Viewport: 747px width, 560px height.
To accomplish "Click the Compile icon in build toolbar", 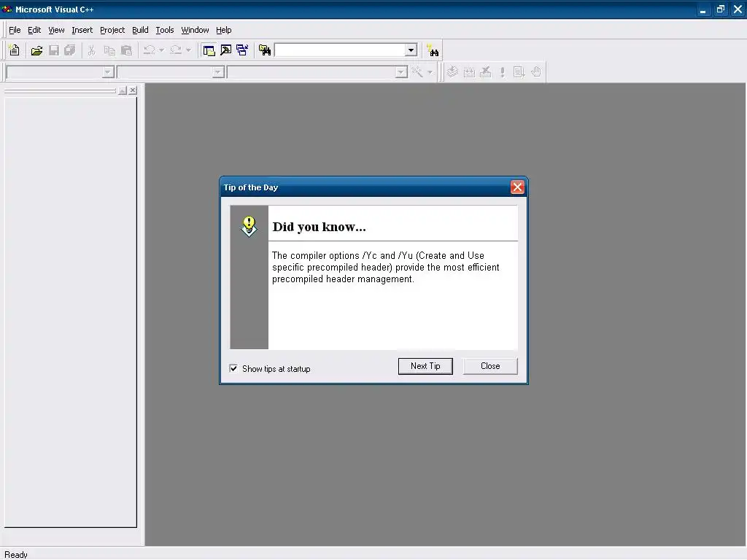I will point(452,72).
